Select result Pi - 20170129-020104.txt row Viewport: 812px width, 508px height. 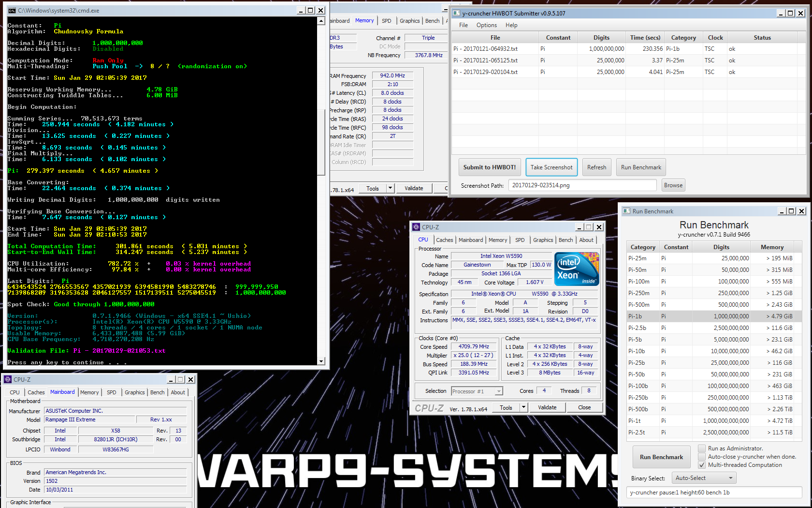624,72
